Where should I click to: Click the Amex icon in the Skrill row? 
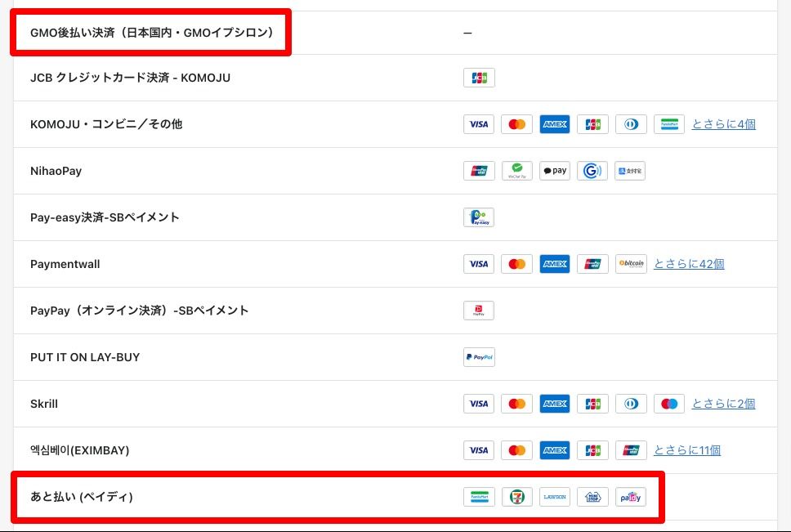coord(554,404)
